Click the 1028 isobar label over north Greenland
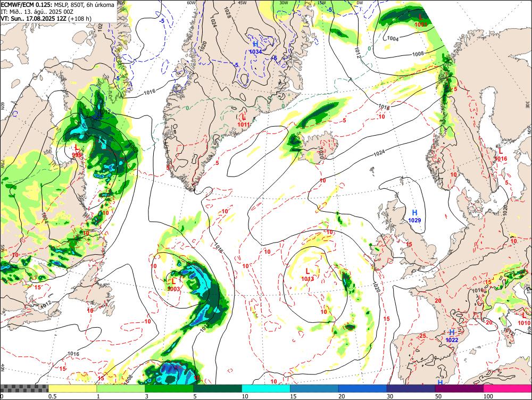 (228, 13)
